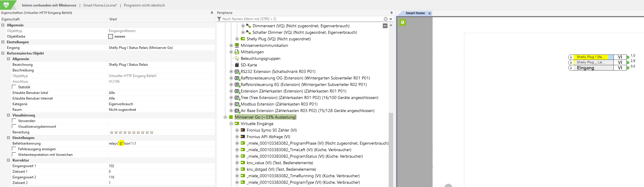Click the SD-Karte icon
644x187 pixels.
pos(237,65)
